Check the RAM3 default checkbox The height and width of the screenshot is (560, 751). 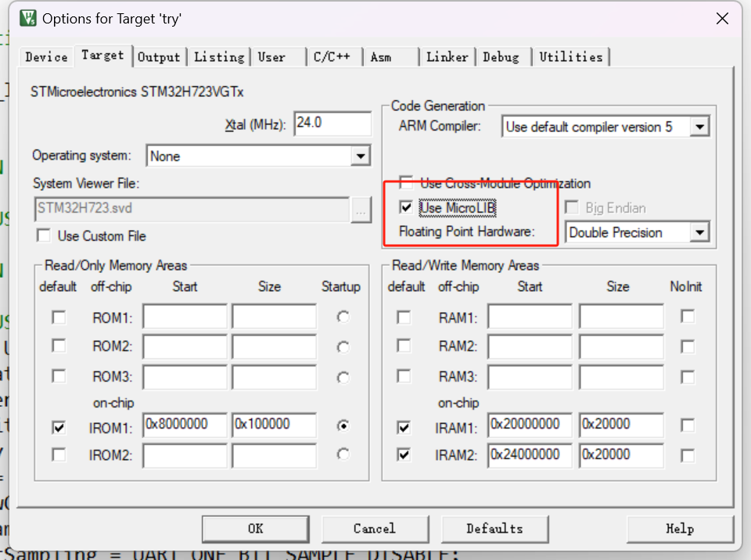(x=404, y=376)
